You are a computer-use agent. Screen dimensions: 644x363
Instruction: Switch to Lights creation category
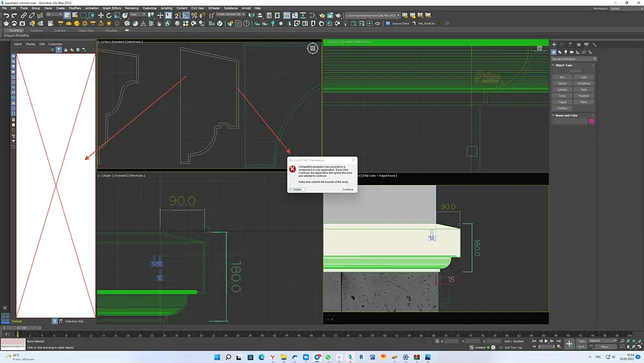[565, 52]
